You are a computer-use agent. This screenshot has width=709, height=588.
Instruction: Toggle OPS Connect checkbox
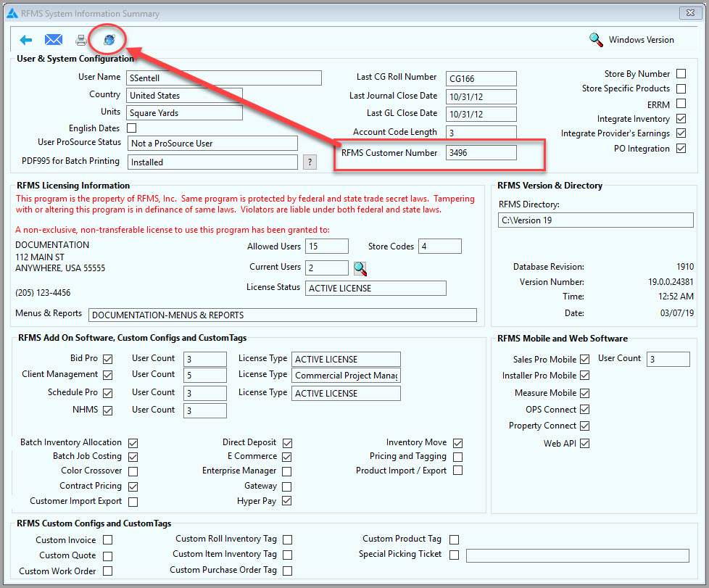tap(584, 410)
